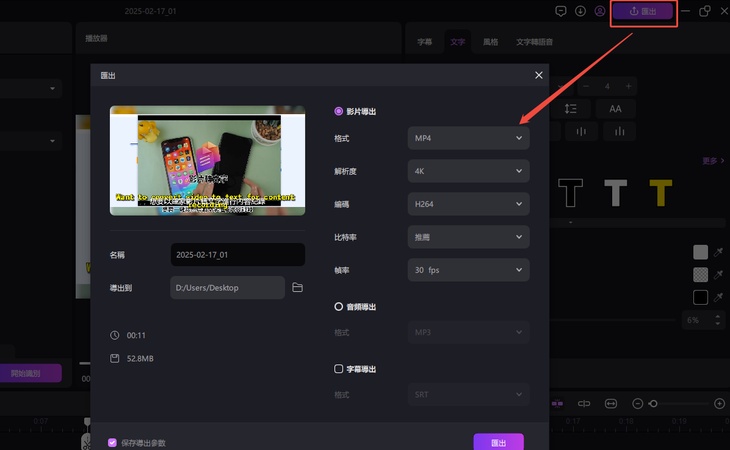Adjust the 6% value stepper arrows

tap(717, 320)
